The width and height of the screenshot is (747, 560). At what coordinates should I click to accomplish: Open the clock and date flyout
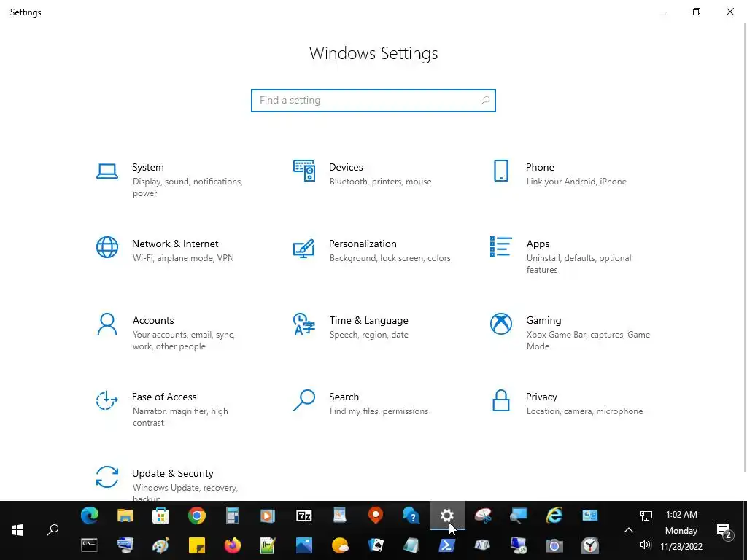pos(681,530)
